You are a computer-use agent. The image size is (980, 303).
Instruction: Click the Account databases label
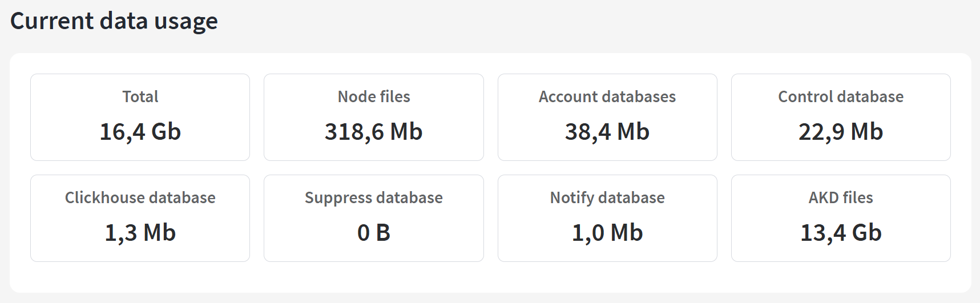607,96
